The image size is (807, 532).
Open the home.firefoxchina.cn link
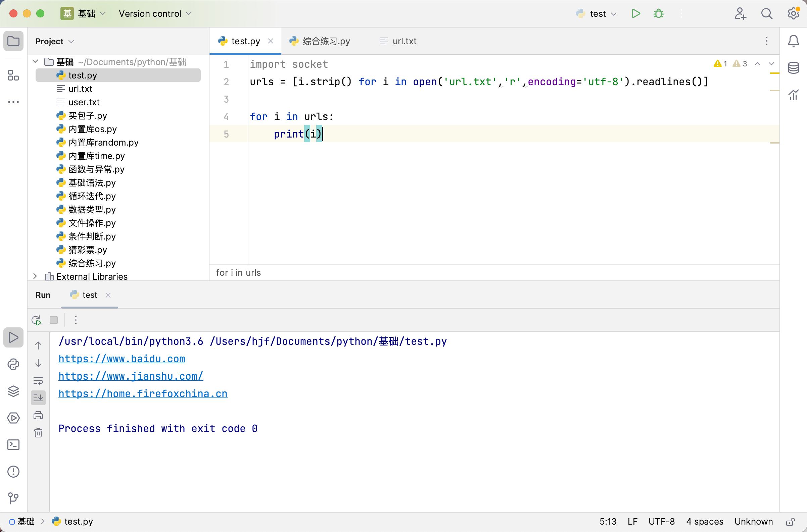pos(143,393)
